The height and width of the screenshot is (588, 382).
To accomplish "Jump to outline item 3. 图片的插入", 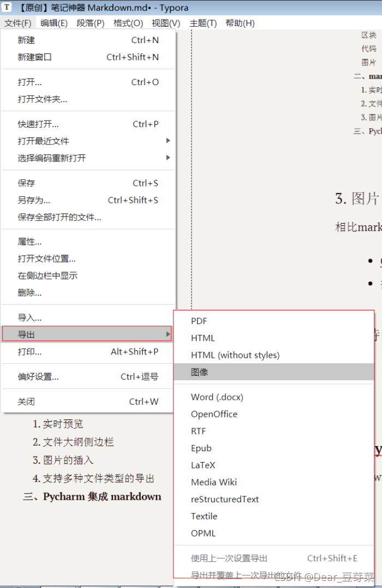I will point(63,460).
